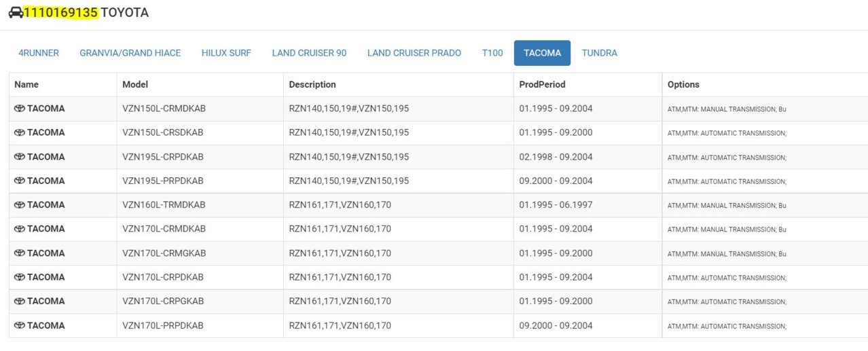Select model VZN170L-CRPGKAB
868x351 pixels.
click(x=163, y=301)
